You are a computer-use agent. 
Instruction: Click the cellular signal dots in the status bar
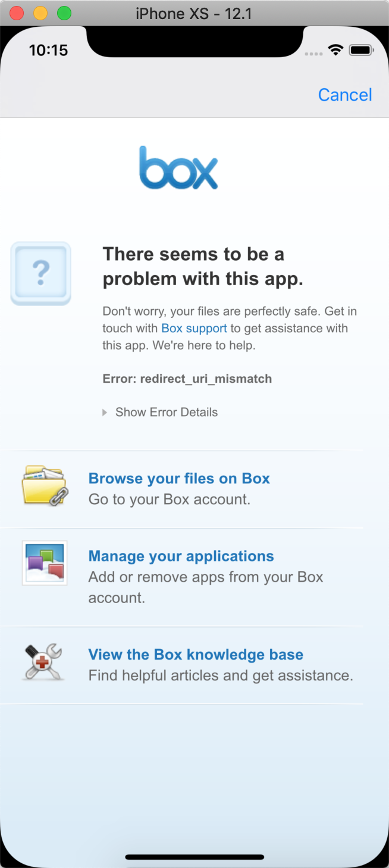click(313, 53)
